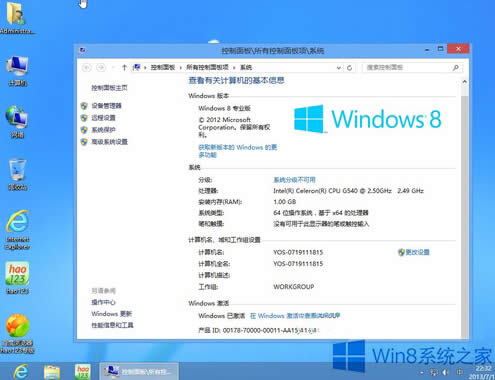This screenshot has height=380, width=495.
Task: Click the vertical scrollbar thumb
Action: click(x=465, y=217)
